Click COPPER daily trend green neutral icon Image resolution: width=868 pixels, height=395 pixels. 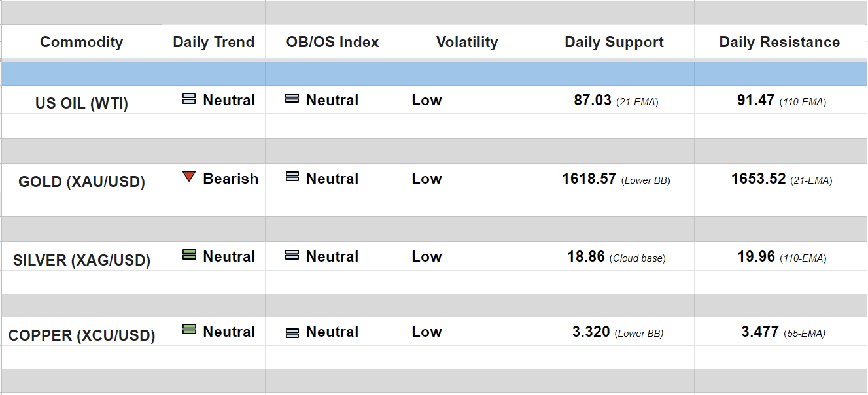click(189, 330)
